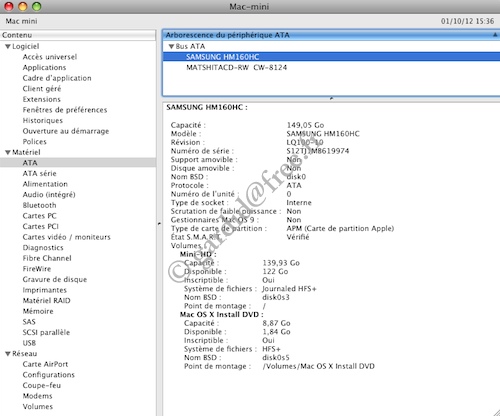Select SCSI parallèle entry
Screen dimensions: 500x416
coord(46,333)
